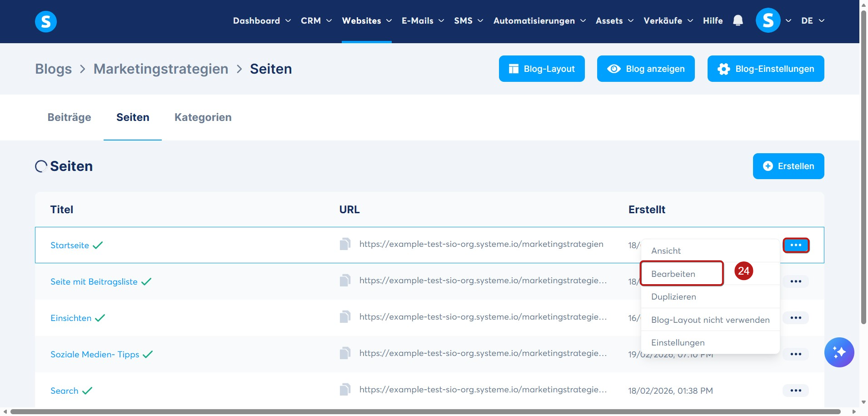
Task: Click the Search row date 18/02/2026, 01:38 PM
Action: 670,391
